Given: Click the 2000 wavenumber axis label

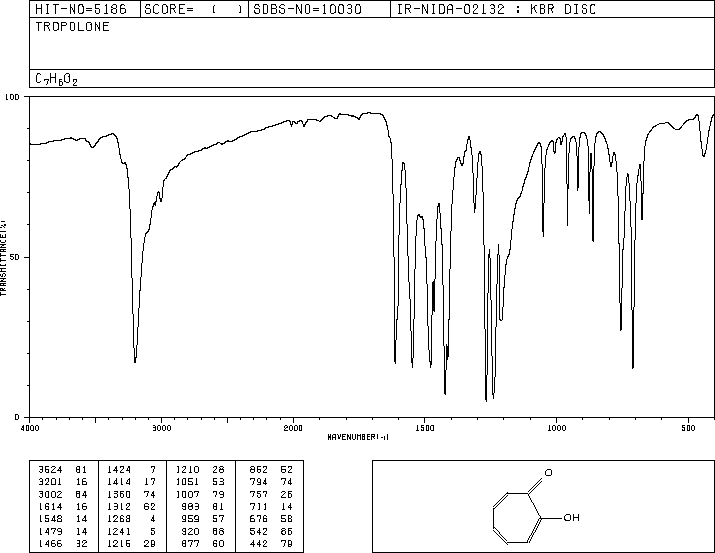Looking at the screenshot, I should (x=293, y=428).
